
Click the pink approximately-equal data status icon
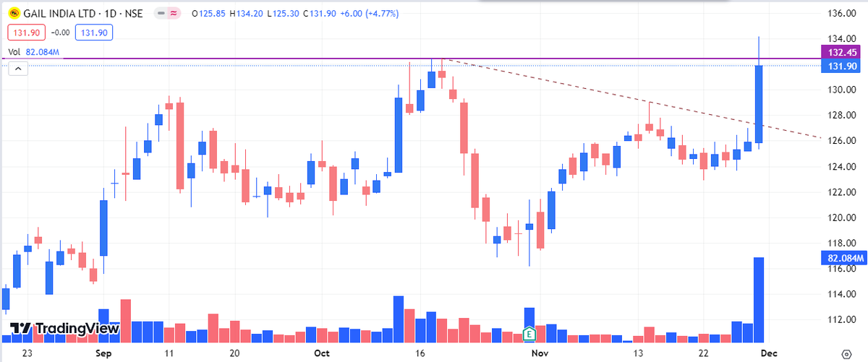pyautogui.click(x=174, y=14)
